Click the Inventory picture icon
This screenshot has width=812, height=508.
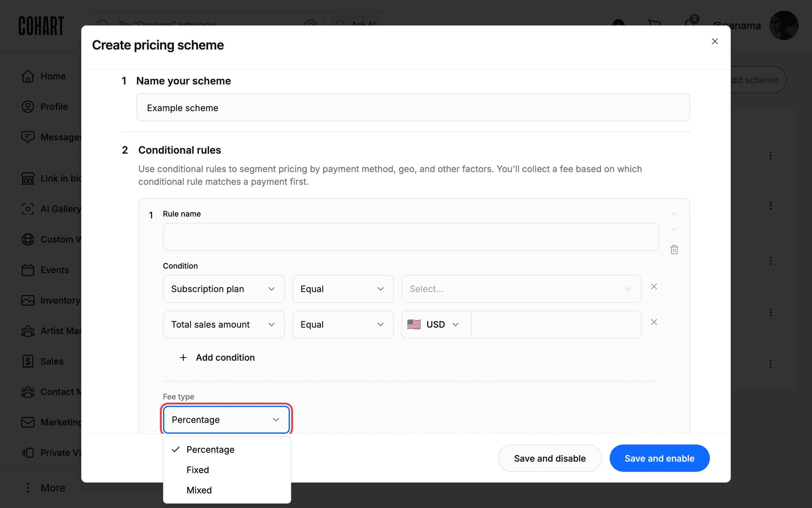pos(28,300)
